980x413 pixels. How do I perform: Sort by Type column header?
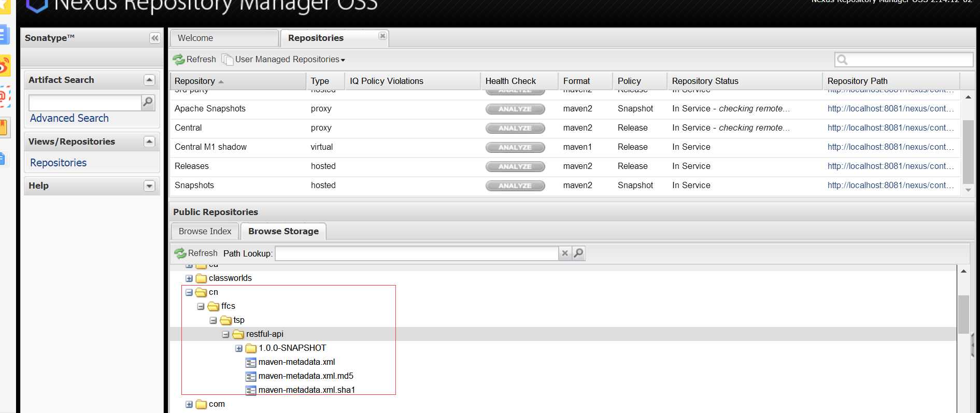[x=325, y=81]
